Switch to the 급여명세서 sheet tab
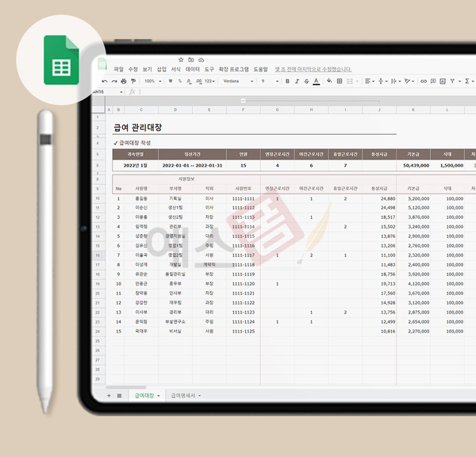This screenshot has width=476, height=457. (x=183, y=396)
